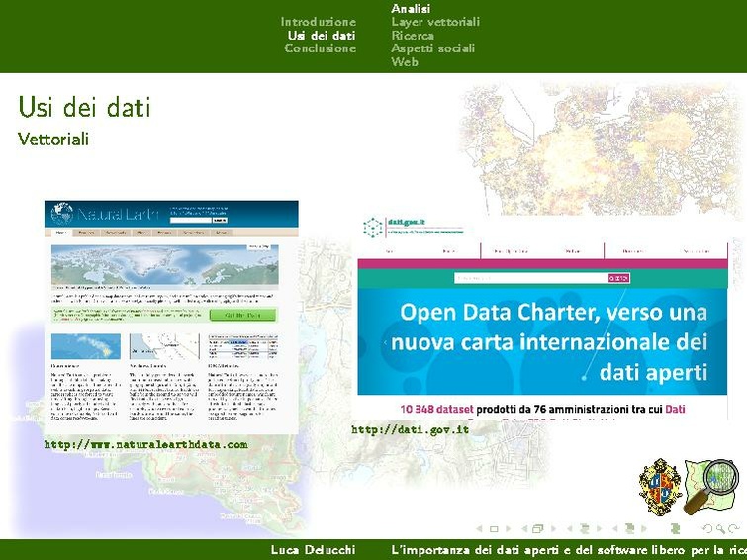Click the presentation appendix navigation icon
747x560 pixels.
coord(675,528)
